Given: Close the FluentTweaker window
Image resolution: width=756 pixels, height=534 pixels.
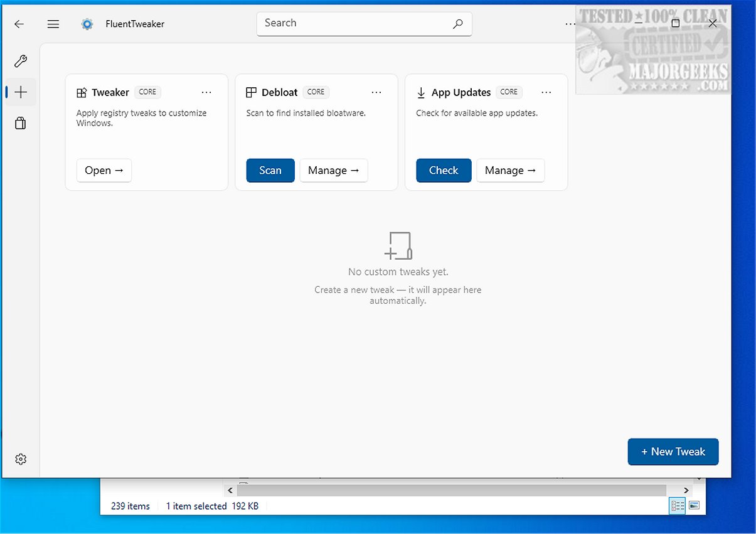Looking at the screenshot, I should click(712, 23).
